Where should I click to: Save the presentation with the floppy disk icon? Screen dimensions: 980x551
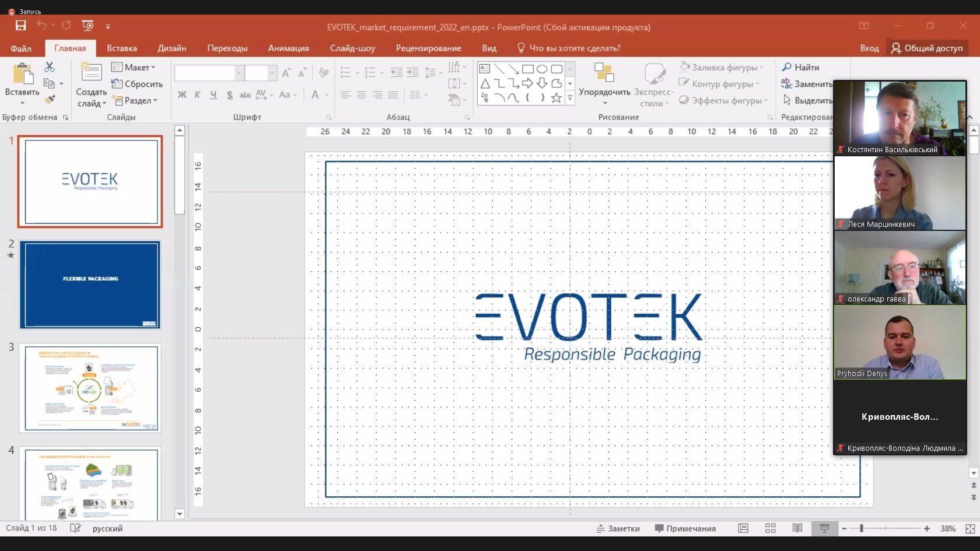pyautogui.click(x=21, y=26)
